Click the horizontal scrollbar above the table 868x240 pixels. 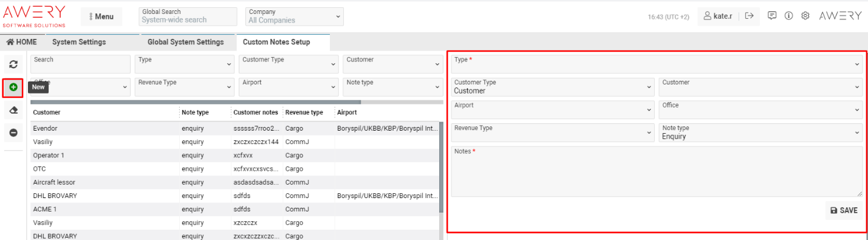point(196,102)
